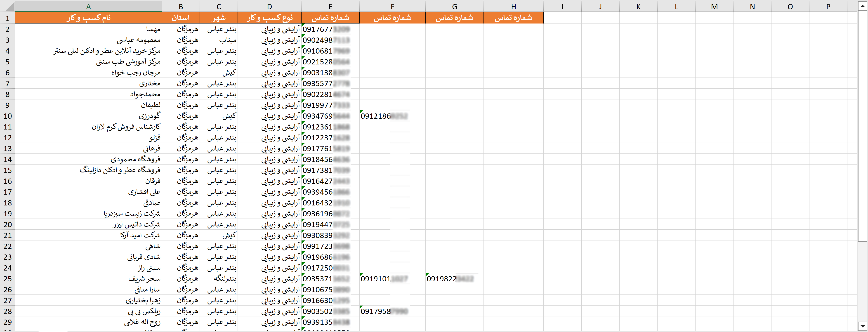Click header cell 'نوع کسب و کار'
Viewport: 868px width, 332px height.
(x=270, y=18)
